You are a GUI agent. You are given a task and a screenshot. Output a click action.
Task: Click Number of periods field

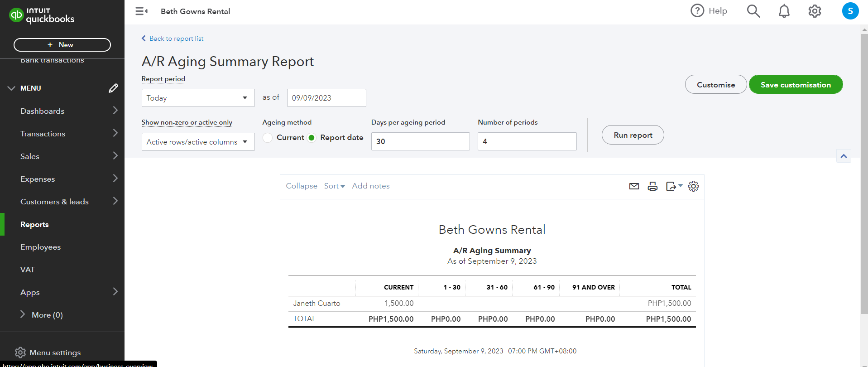[527, 141]
